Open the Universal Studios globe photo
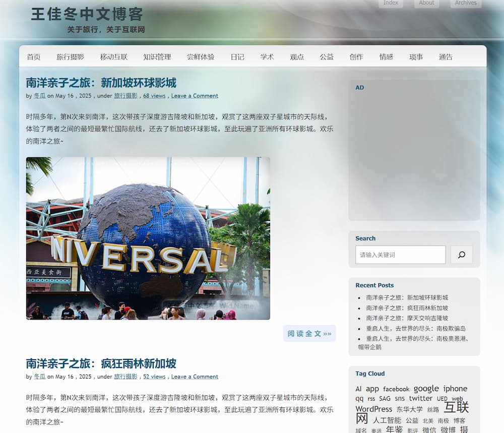This screenshot has width=504, height=433. coord(148,238)
